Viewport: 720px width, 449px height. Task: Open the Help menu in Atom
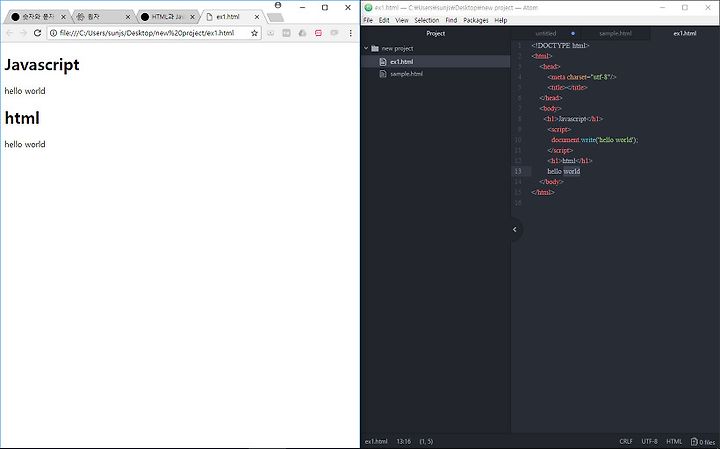tap(501, 20)
